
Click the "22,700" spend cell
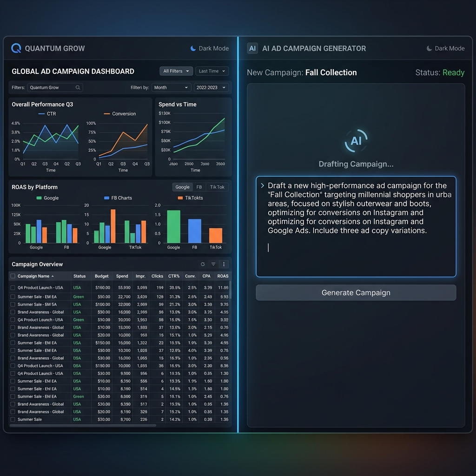click(x=124, y=297)
